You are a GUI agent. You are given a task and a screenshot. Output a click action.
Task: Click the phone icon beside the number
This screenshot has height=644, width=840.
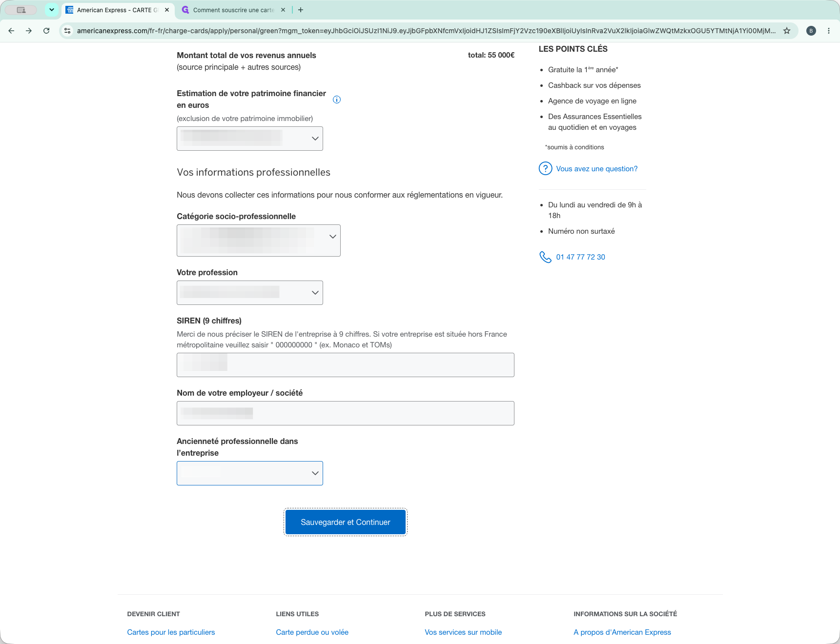545,257
